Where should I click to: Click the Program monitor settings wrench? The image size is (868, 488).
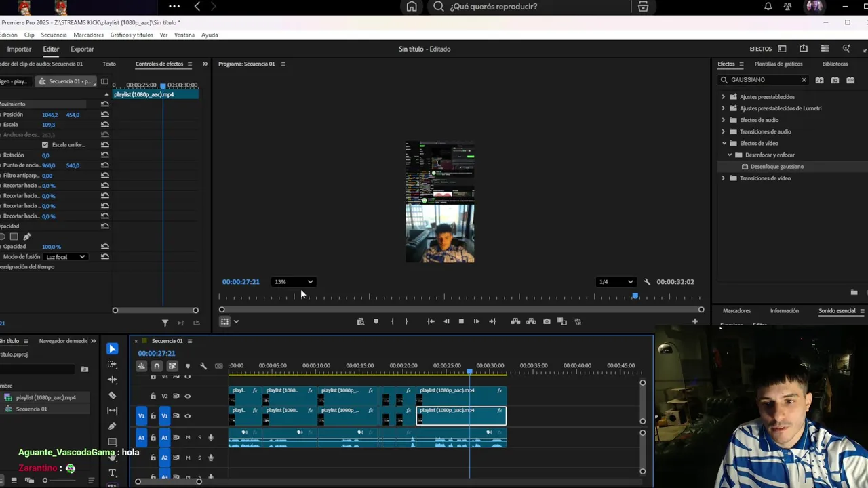pyautogui.click(x=647, y=282)
